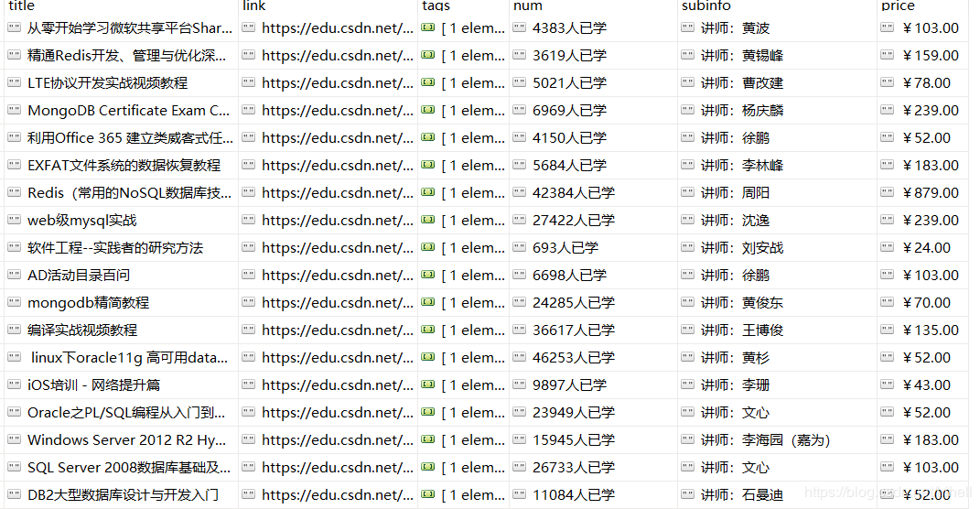The image size is (980, 509).
Task: Select subinfo cell 讲师: 黄锡峰
Action: coord(778,55)
